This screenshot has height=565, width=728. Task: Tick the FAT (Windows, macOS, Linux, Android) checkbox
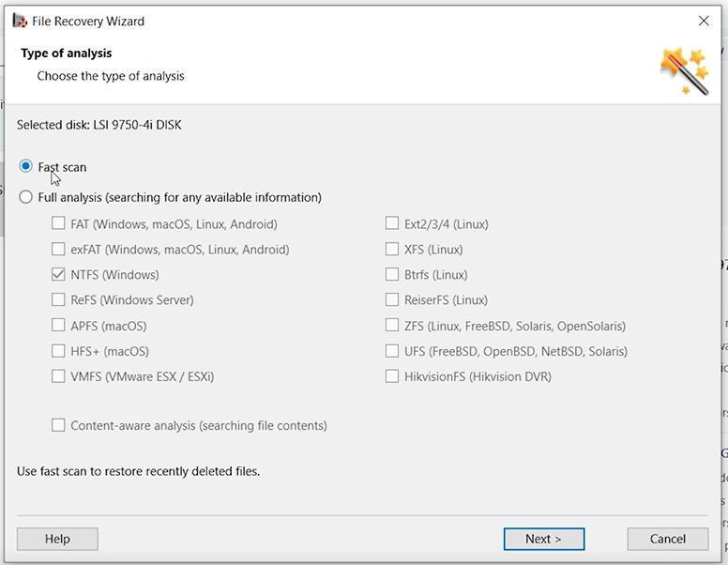click(58, 223)
